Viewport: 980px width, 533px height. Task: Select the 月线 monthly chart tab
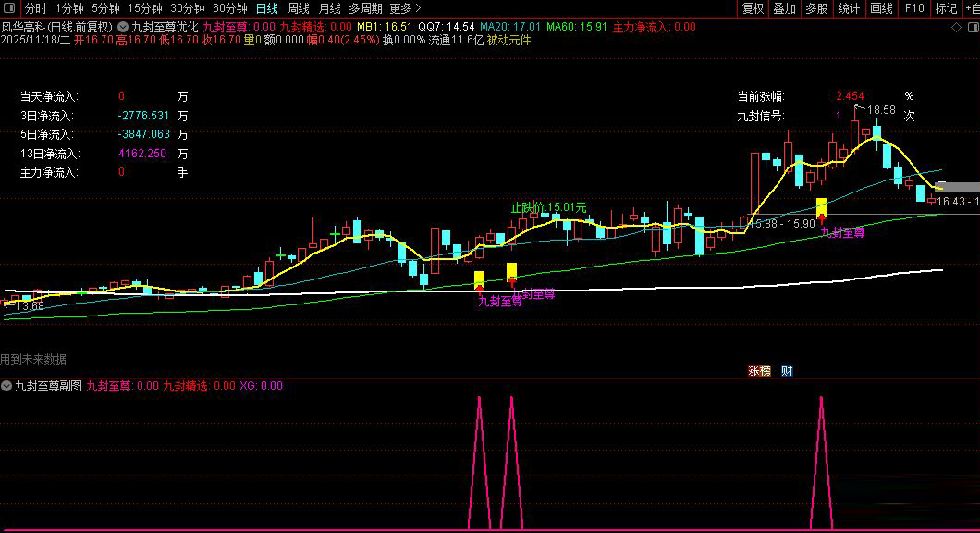point(329,8)
